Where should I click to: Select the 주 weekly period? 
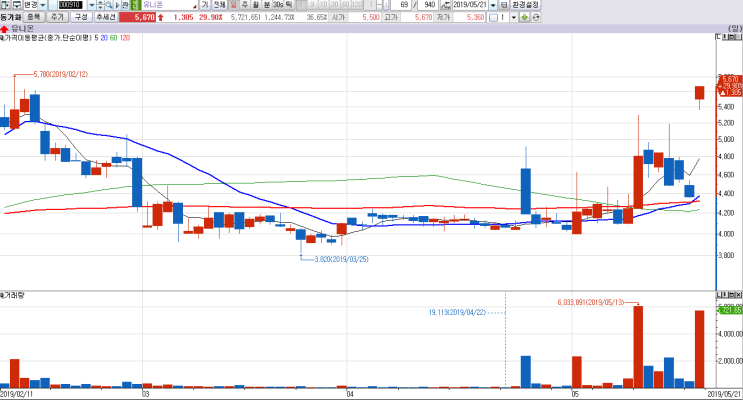pyautogui.click(x=245, y=5)
